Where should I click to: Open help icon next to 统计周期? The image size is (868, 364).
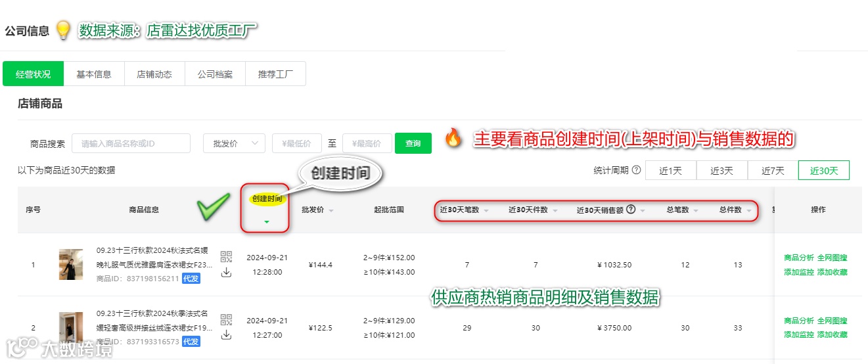(x=636, y=170)
